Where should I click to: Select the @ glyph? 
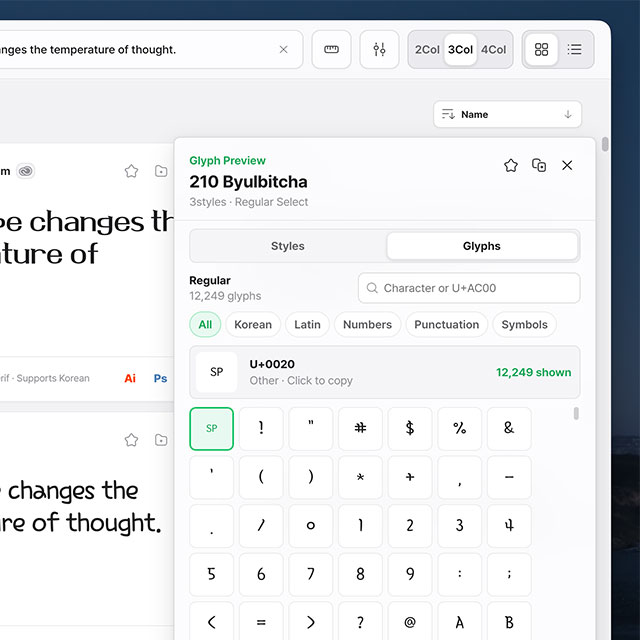coord(410,622)
